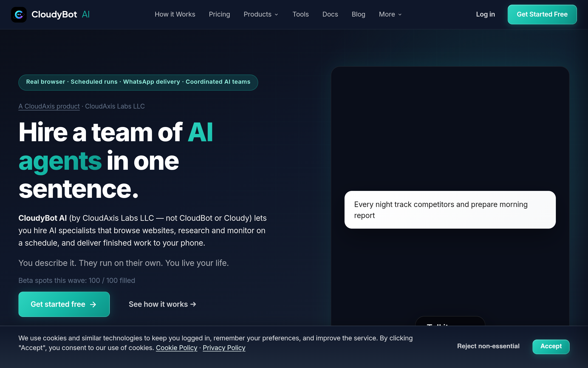588x368 pixels.
Task: Click the Beta spots 100 / 100 filled text
Action: [x=77, y=280]
